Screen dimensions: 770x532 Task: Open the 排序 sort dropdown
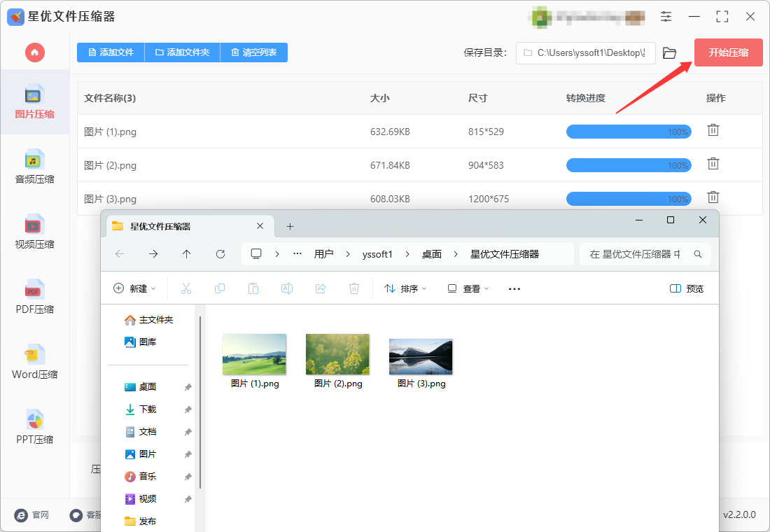(x=405, y=288)
